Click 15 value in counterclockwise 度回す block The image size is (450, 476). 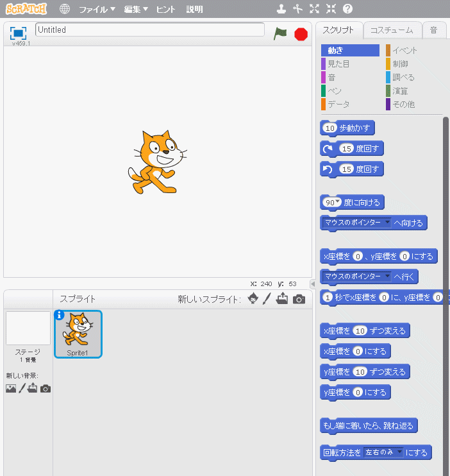pos(347,169)
